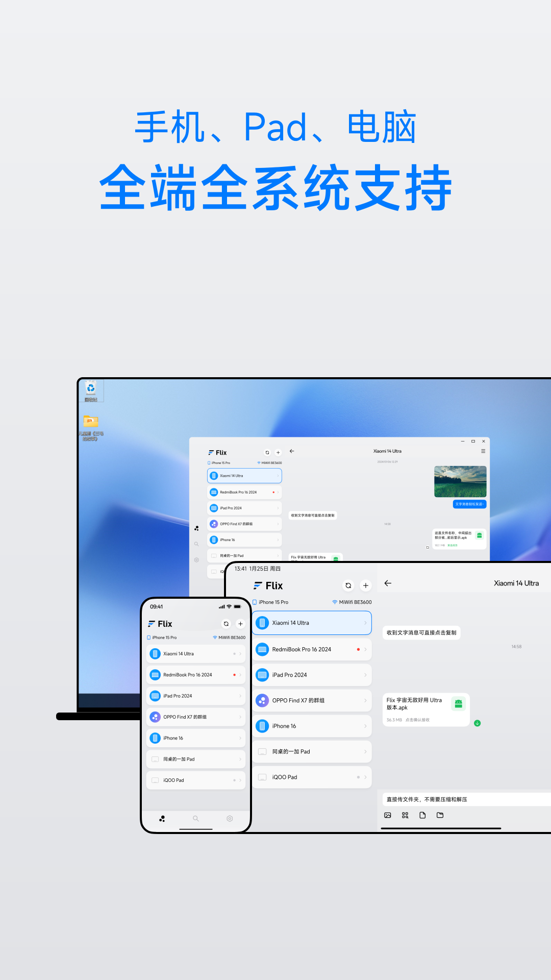This screenshot has height=980, width=551.
Task: Tap the send file icon on the tablet
Action: [422, 815]
